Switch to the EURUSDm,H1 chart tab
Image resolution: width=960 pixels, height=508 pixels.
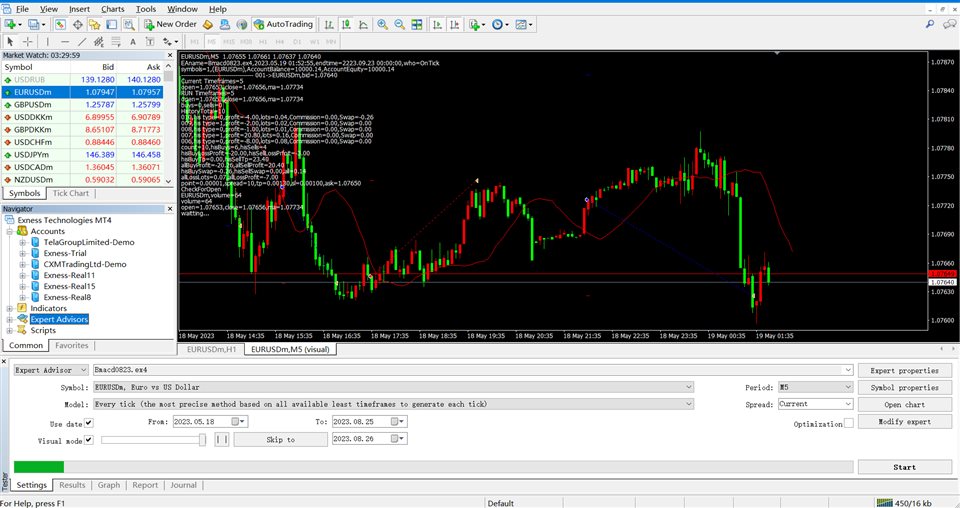[x=211, y=349]
